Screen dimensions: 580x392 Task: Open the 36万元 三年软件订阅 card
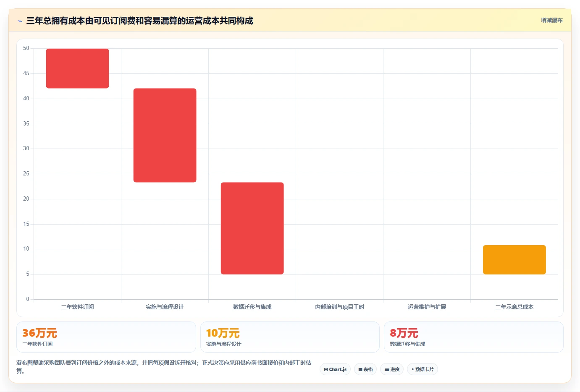click(x=106, y=337)
